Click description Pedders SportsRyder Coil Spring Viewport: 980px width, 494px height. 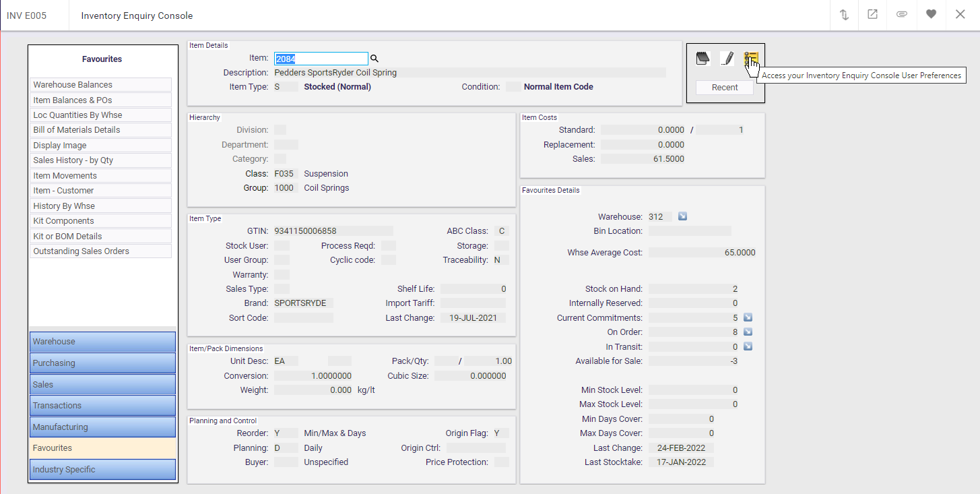[335, 73]
